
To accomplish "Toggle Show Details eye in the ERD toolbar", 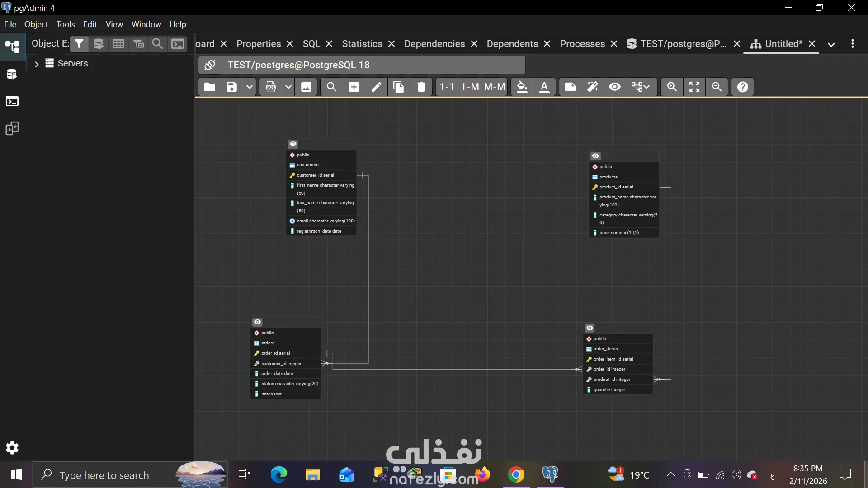I will [615, 87].
